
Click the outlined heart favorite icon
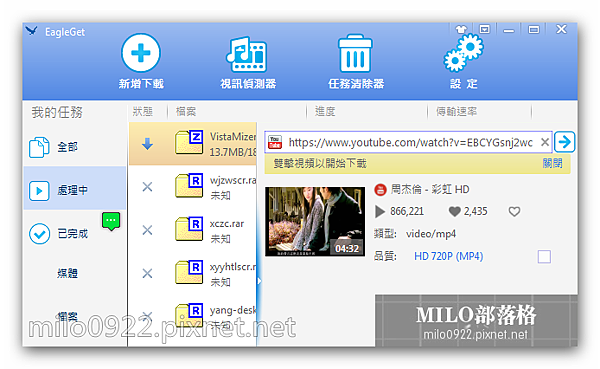[514, 212]
